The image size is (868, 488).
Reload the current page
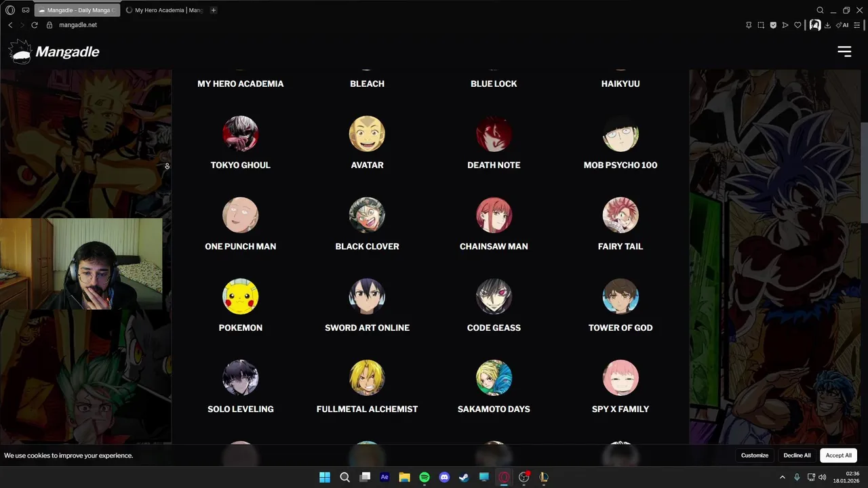35,25
